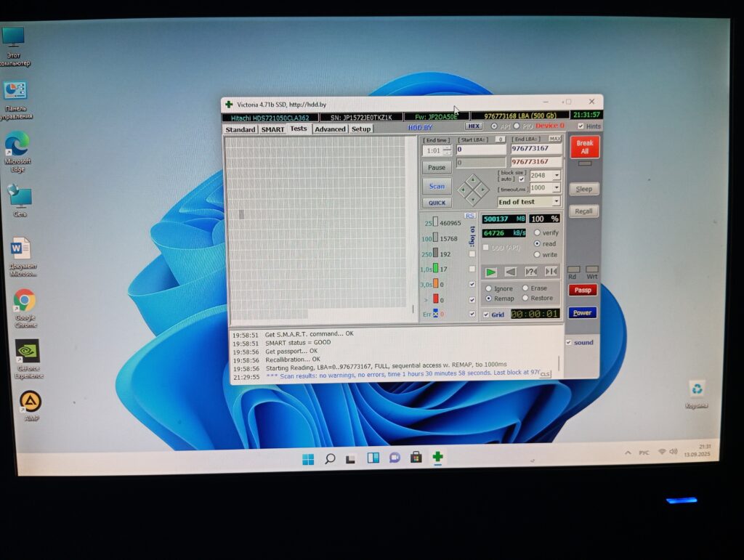Open Microsoft Edge desktop shortcut
Viewport: 744px width, 560px height.
[x=17, y=152]
